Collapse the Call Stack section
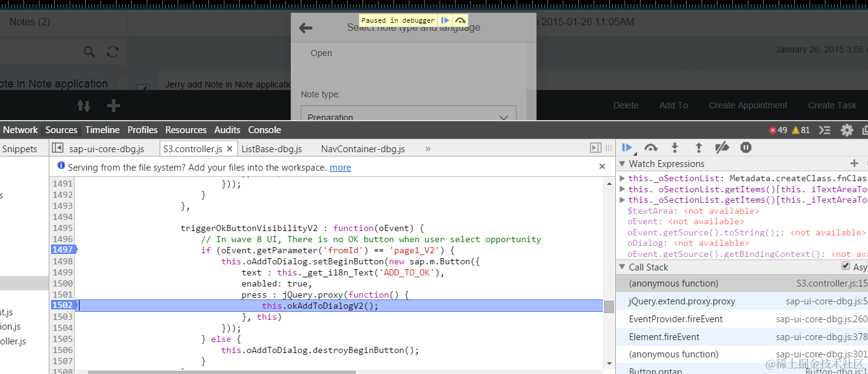Image resolution: width=868 pixels, height=374 pixels. pos(623,267)
